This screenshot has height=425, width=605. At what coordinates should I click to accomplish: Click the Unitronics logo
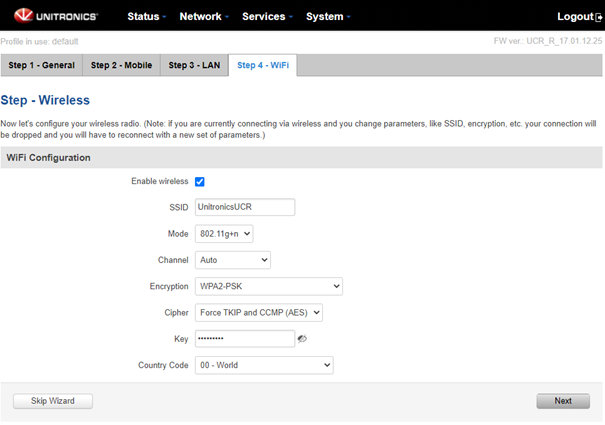coord(56,16)
